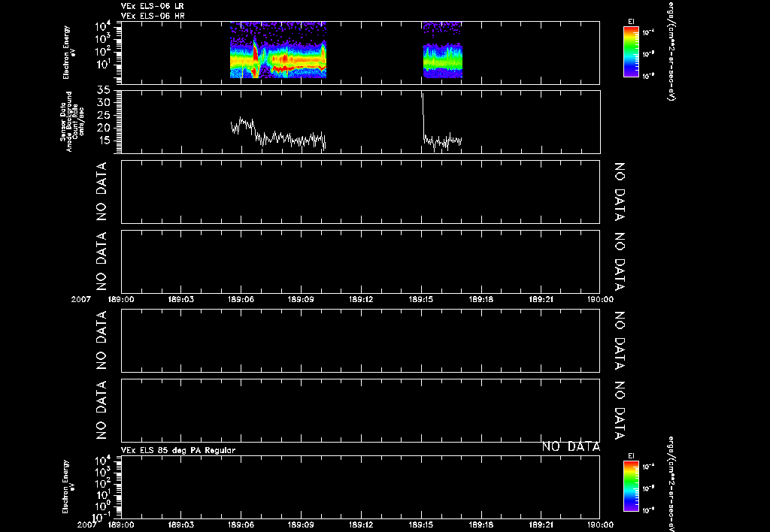Click the "35" value on count rate axis

[x=104, y=90]
